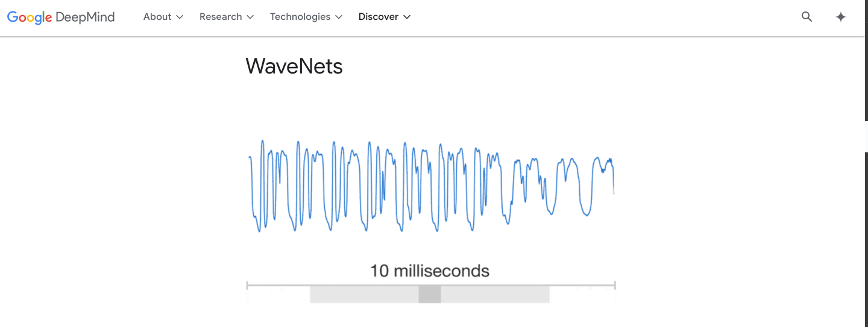Click the WaveNets heading
Image resolution: width=868 pixels, height=327 pixels.
294,66
